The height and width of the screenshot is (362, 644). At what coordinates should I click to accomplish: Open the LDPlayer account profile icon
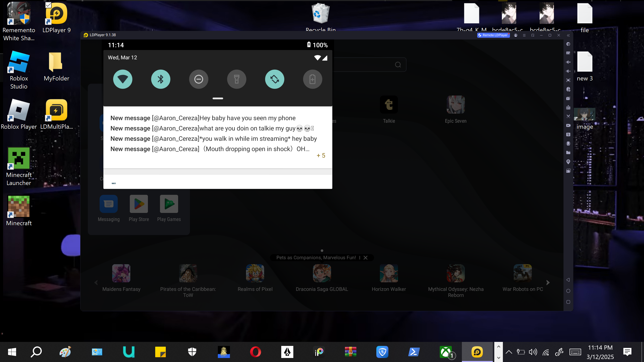click(x=516, y=35)
